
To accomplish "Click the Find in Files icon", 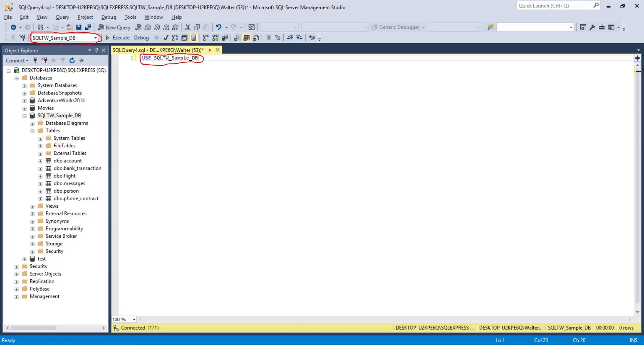I will (491, 27).
